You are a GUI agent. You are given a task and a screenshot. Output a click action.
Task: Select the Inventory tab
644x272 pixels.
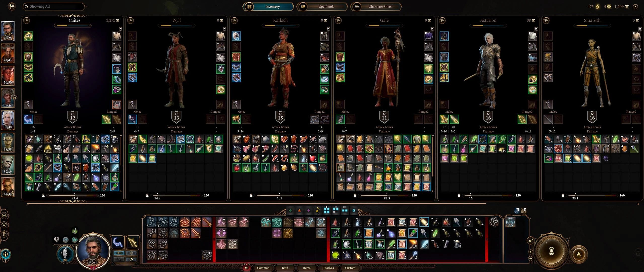click(268, 7)
